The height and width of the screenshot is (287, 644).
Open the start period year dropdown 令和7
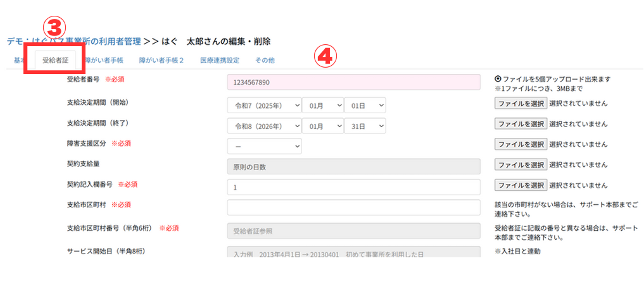263,105
